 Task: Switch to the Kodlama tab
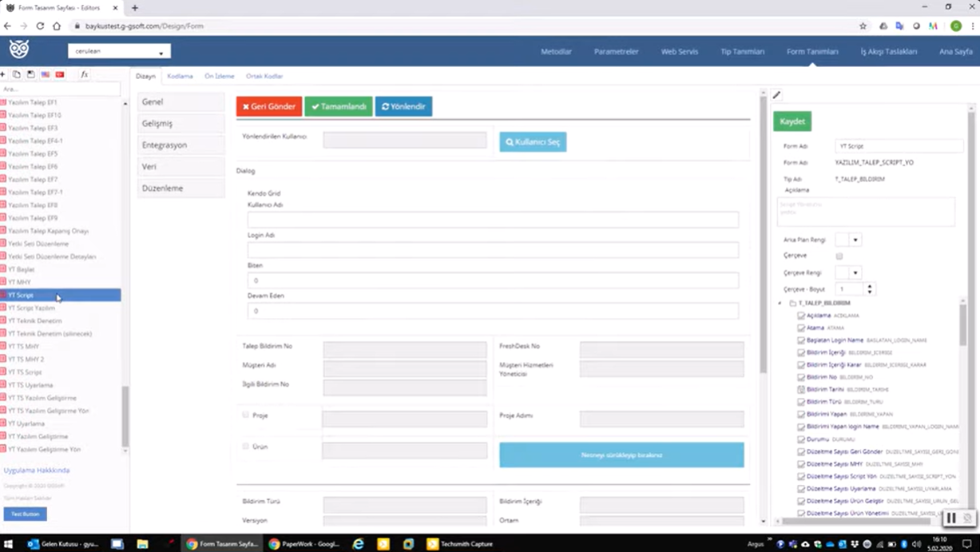(x=180, y=76)
